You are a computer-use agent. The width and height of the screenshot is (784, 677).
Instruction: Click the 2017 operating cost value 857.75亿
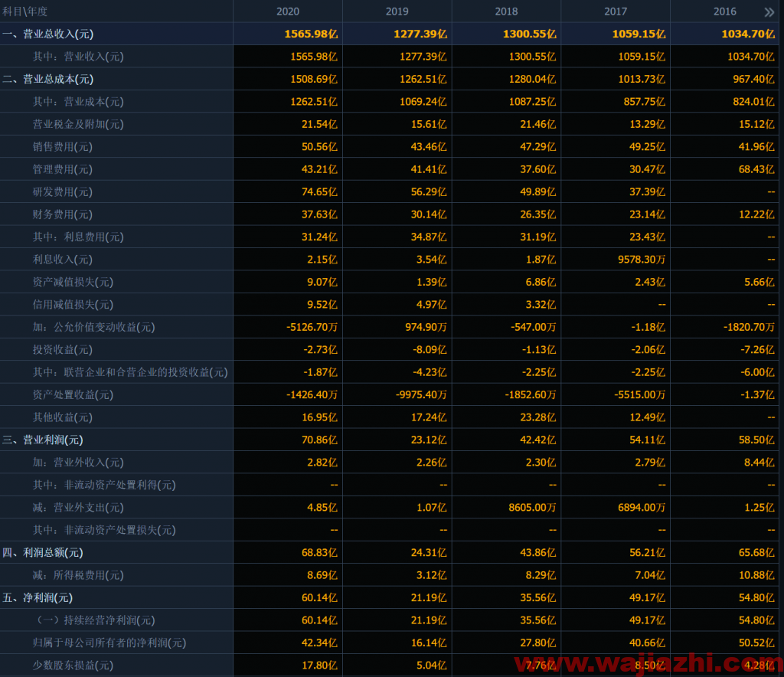click(645, 102)
